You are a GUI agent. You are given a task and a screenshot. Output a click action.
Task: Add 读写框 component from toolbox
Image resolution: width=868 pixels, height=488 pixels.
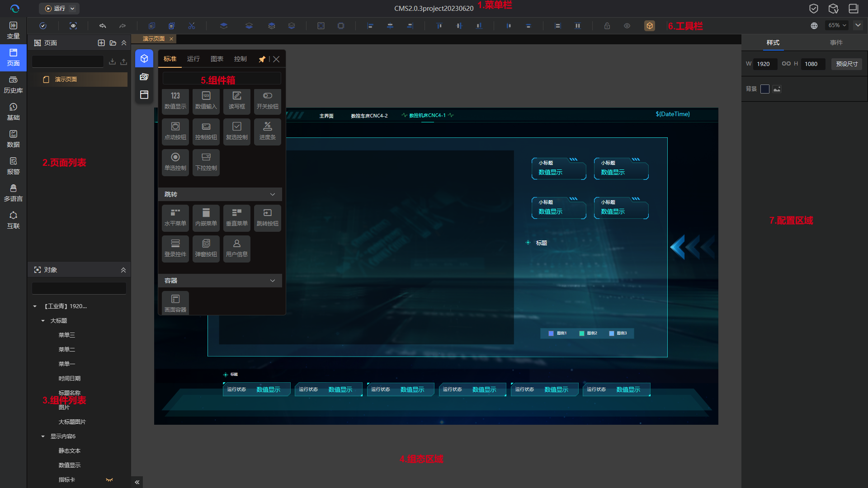pos(237,101)
